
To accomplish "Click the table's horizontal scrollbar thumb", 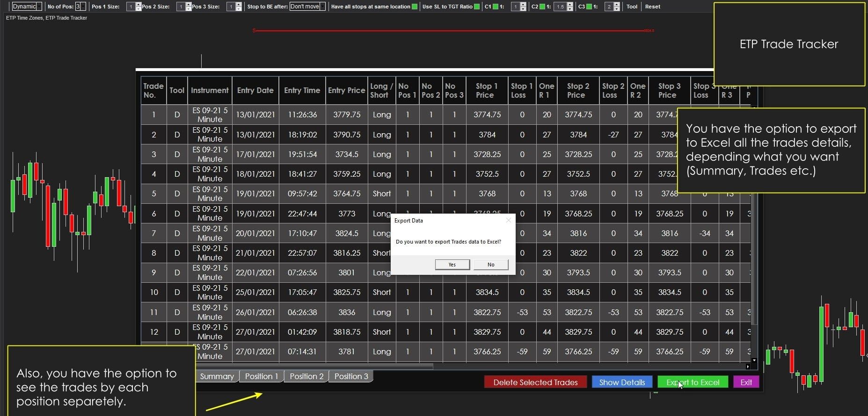I will [314, 367].
